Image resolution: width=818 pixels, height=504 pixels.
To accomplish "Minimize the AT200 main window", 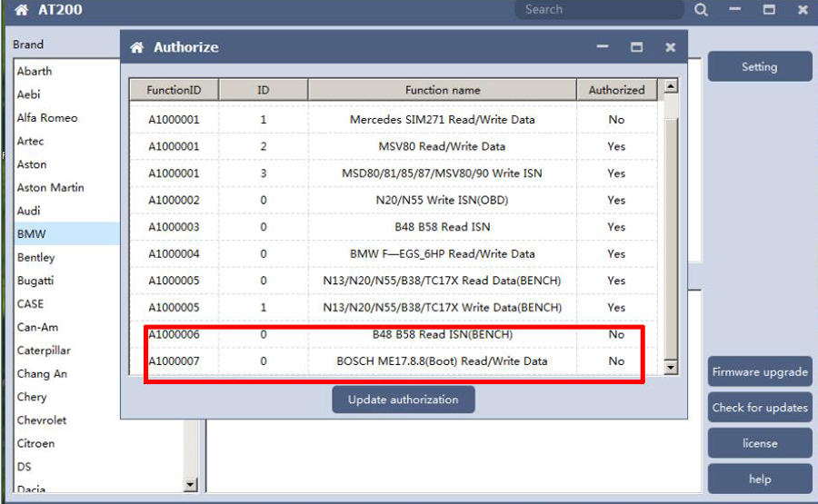I will coord(735,9).
